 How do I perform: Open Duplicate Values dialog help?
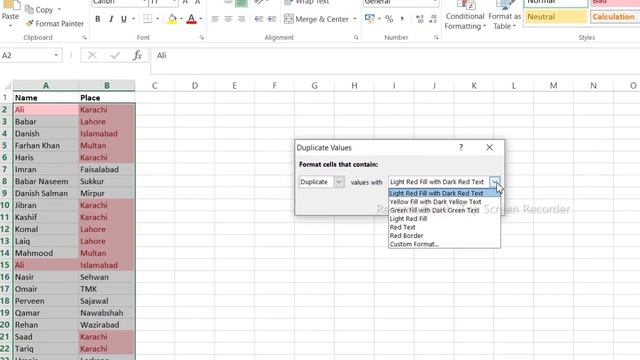pyautogui.click(x=461, y=147)
